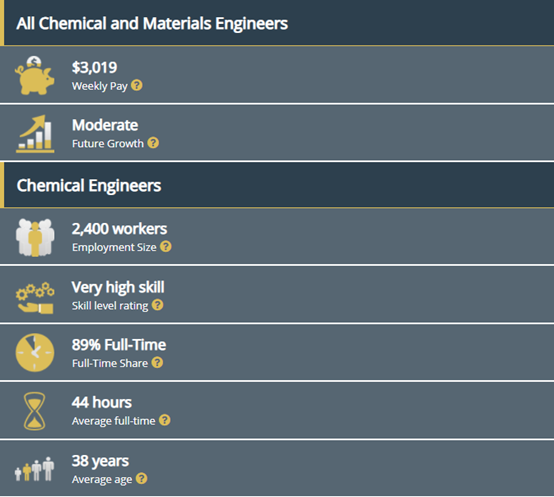554x497 pixels.
Task: Click the growing people Average age icon
Action: (x=34, y=469)
